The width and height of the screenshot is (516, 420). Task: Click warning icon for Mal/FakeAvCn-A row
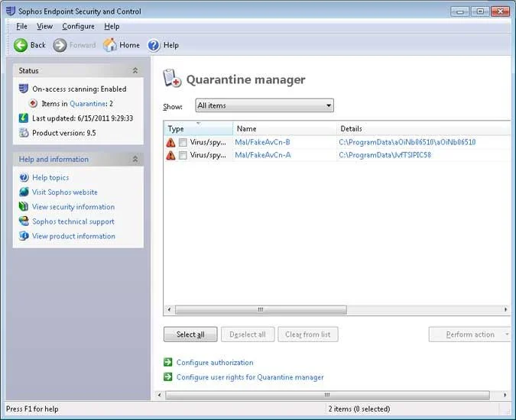click(x=170, y=155)
